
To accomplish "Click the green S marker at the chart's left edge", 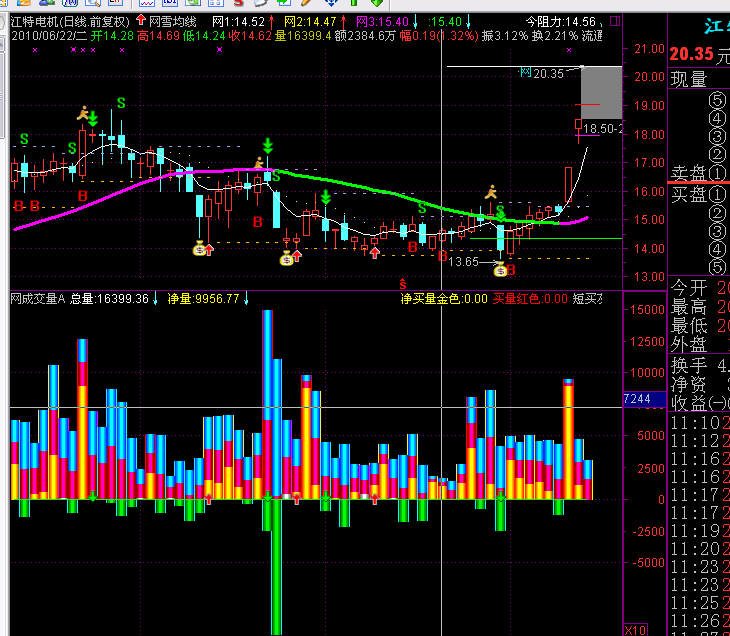I will [x=24, y=139].
